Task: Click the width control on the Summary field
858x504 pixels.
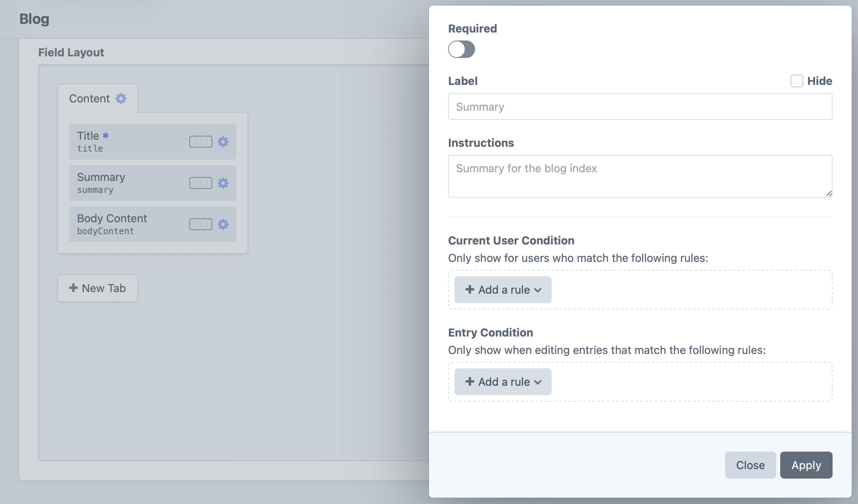Action: tap(200, 183)
